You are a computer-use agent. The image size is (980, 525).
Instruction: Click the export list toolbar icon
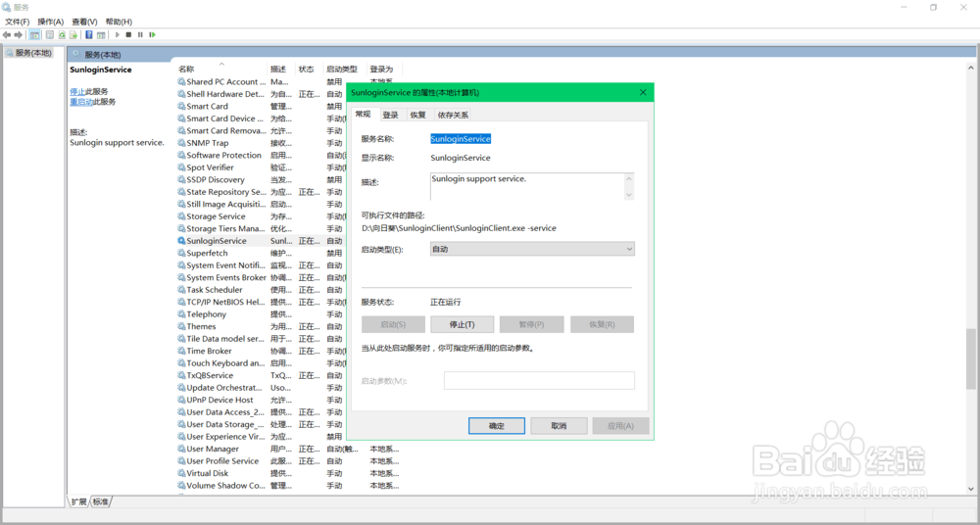tap(73, 35)
